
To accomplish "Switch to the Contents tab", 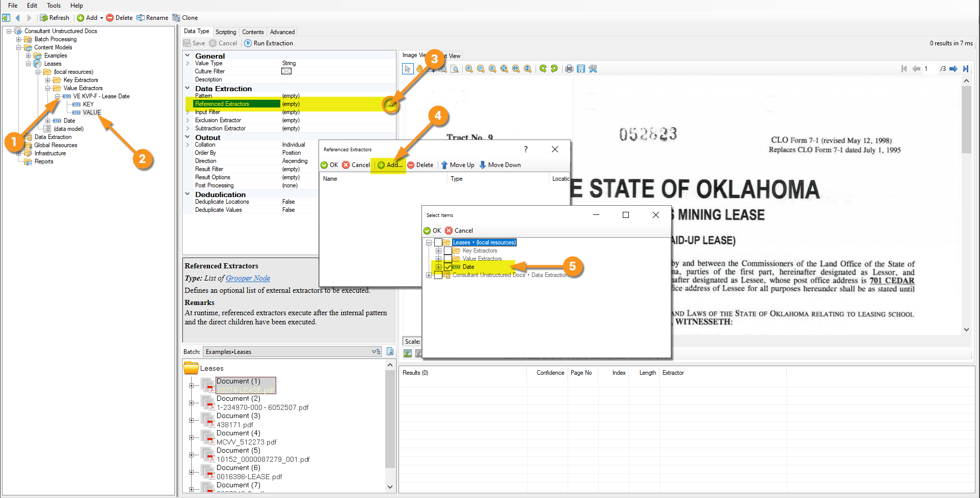I will tap(253, 32).
